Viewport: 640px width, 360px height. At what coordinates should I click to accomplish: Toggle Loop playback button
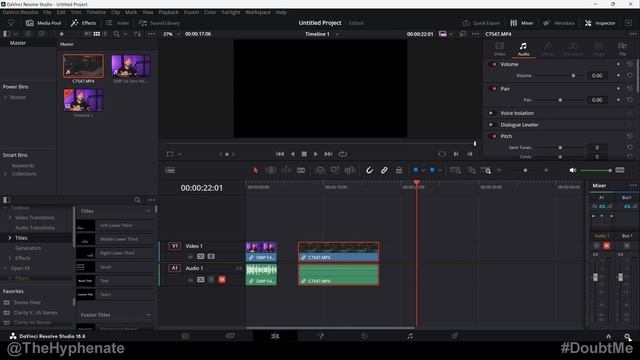pos(343,154)
